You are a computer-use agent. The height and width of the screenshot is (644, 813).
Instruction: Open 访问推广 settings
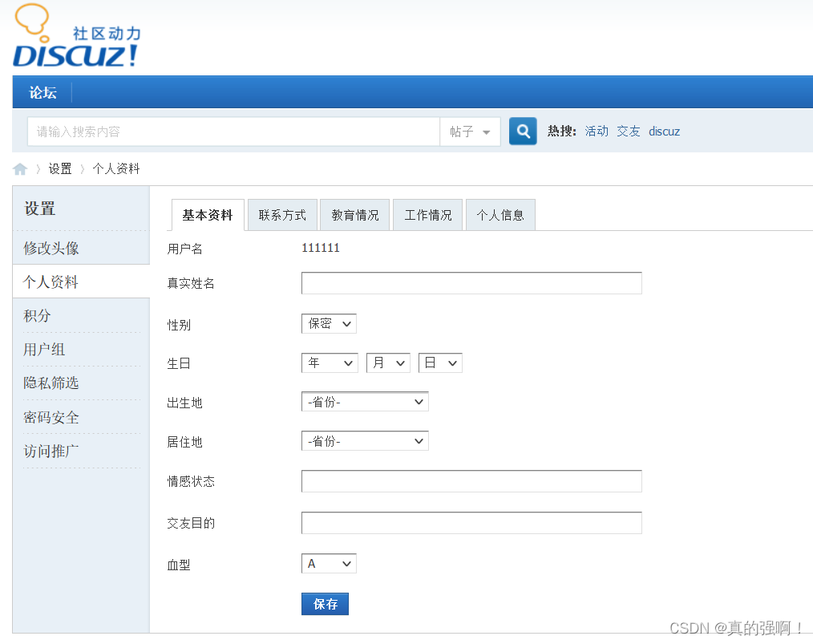51,450
